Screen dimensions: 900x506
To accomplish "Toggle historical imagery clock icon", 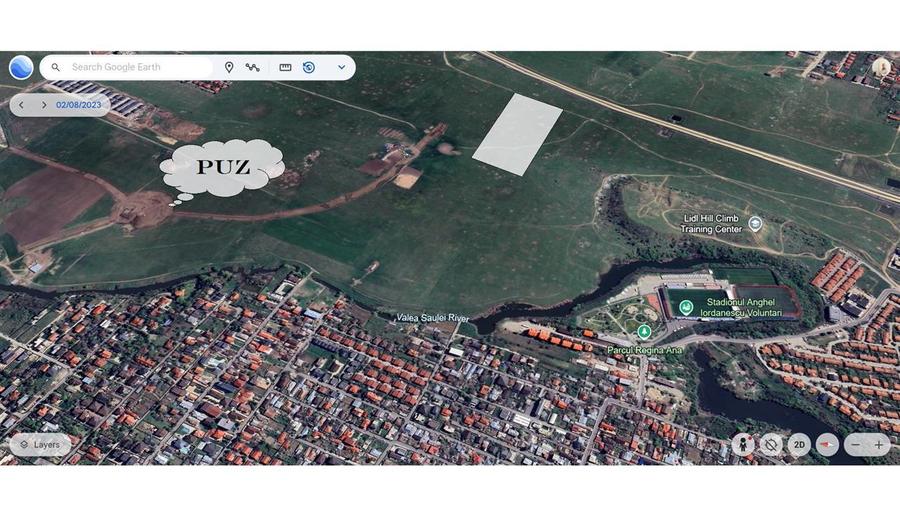I will click(x=309, y=67).
